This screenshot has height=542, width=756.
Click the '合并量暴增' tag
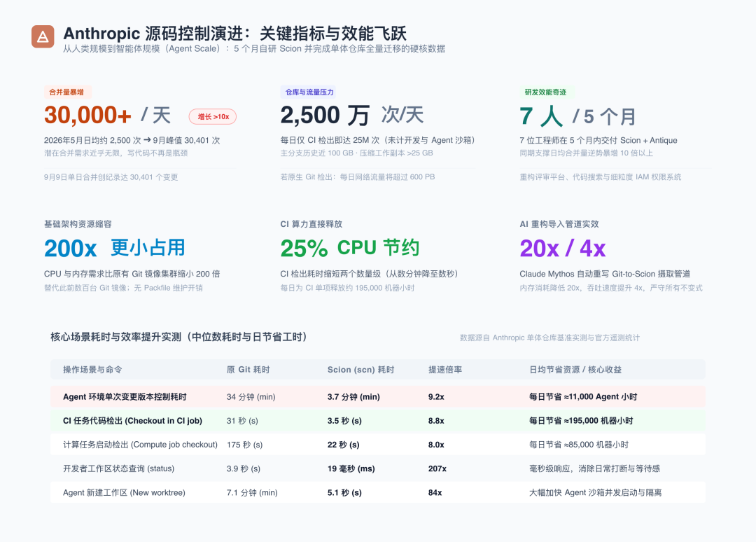pos(66,92)
